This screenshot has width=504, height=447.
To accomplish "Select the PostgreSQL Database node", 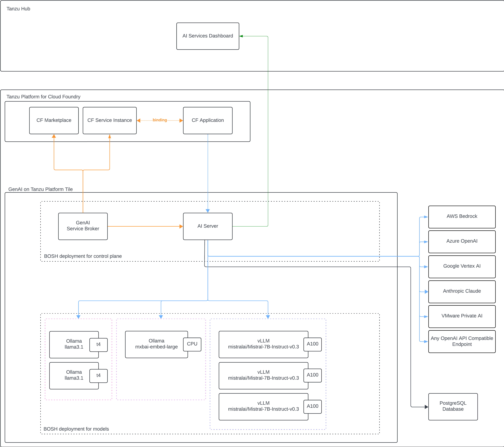I will coord(453,407).
